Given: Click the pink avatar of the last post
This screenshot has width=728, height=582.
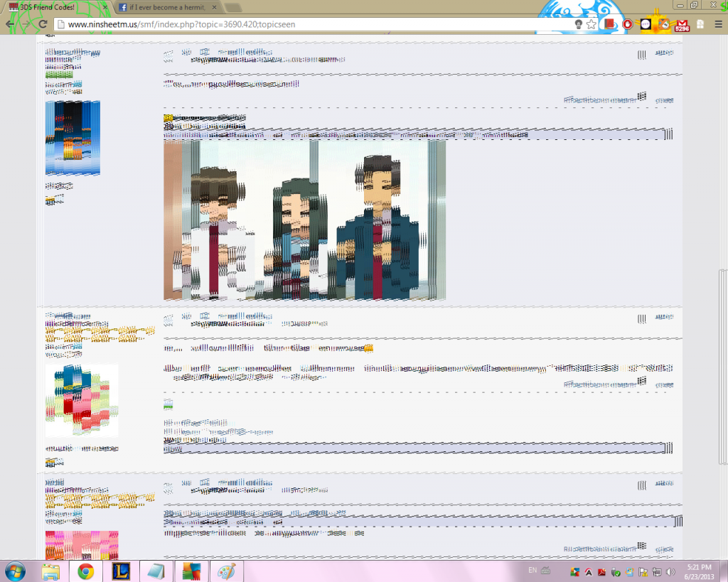Looking at the screenshot, I should tap(82, 545).
